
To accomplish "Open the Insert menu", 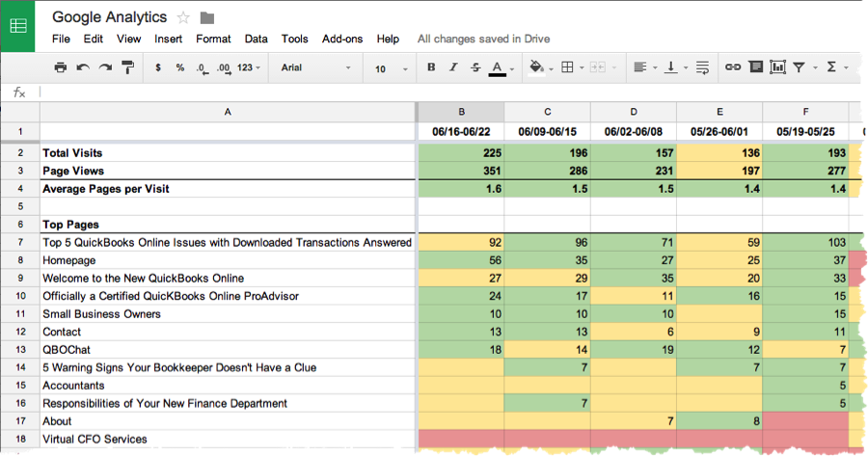I will [168, 39].
